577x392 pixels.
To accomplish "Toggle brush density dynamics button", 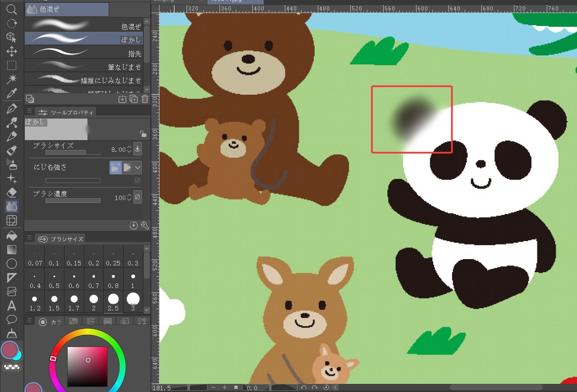I will tap(137, 197).
